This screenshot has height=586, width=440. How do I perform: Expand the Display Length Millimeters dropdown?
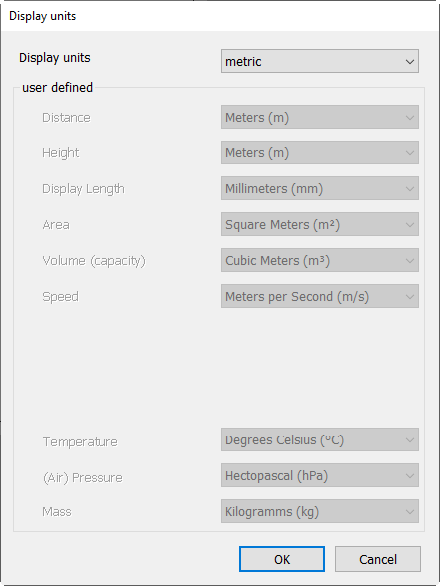(320, 188)
